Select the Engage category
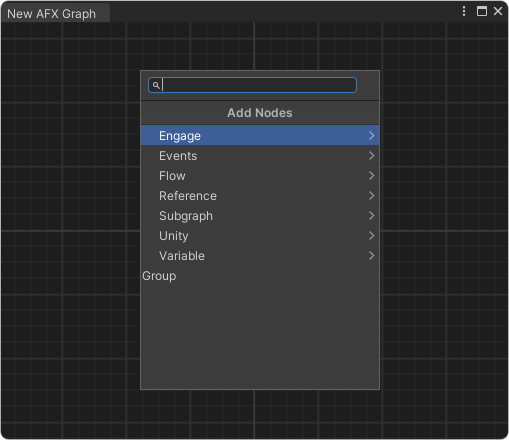 pyautogui.click(x=260, y=135)
